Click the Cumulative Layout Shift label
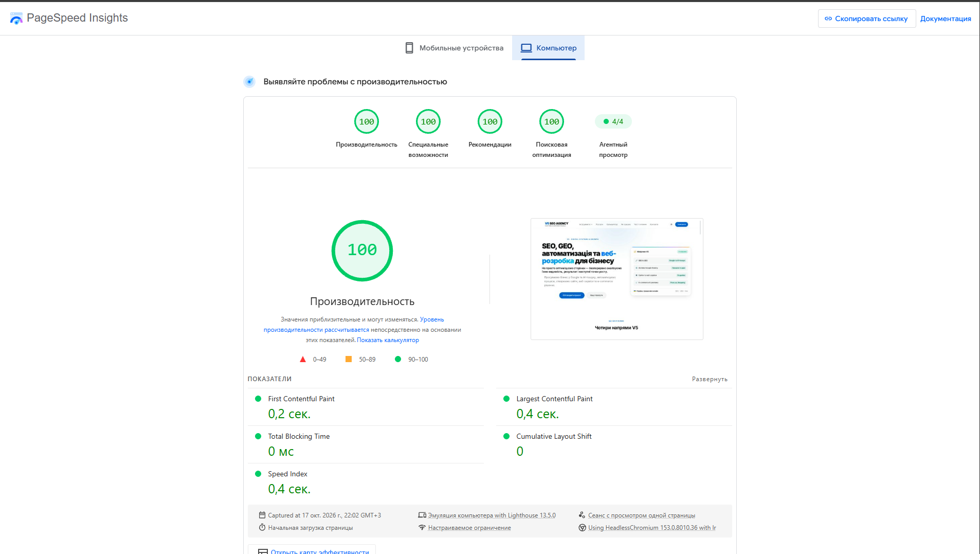The height and width of the screenshot is (554, 980). [554, 436]
